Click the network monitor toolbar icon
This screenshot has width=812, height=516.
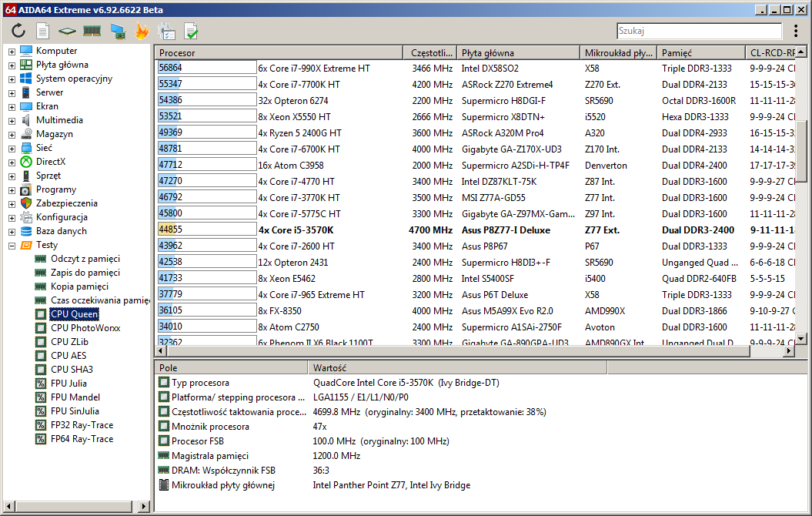(x=118, y=31)
